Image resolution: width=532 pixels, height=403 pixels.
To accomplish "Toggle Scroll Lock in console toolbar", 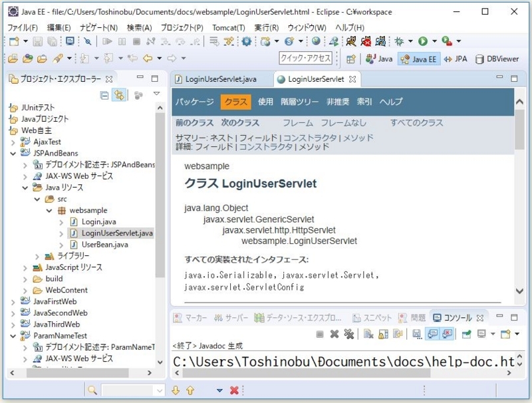I will [383, 335].
